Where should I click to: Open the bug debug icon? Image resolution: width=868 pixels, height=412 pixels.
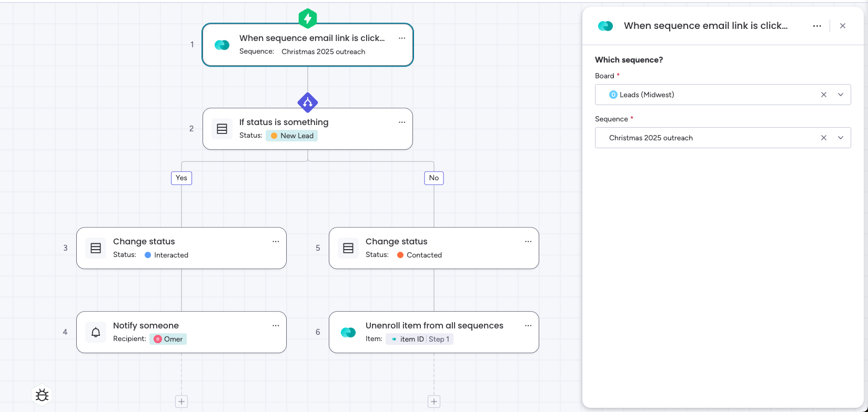(x=42, y=395)
